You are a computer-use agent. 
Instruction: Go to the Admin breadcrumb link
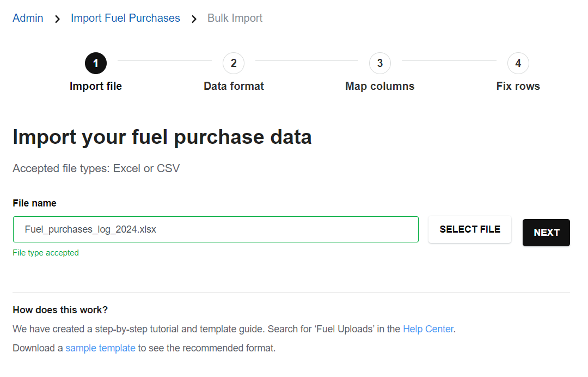point(28,18)
